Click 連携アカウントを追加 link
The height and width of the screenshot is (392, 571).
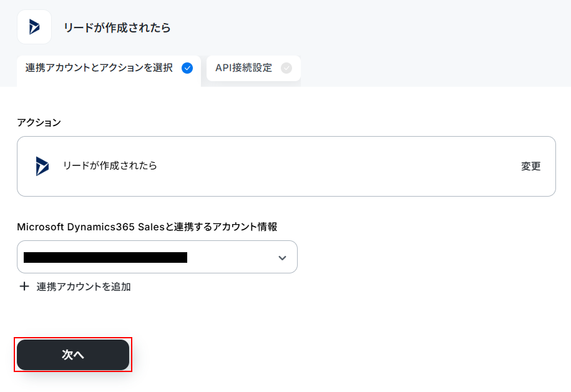84,287
